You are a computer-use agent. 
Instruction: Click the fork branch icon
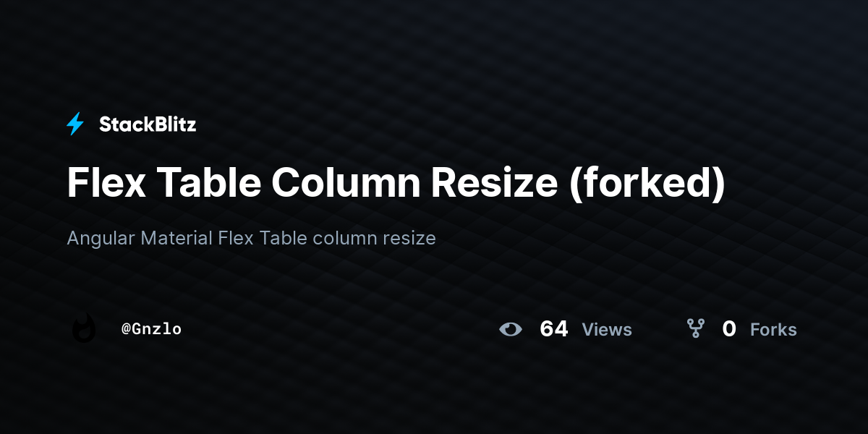click(x=696, y=329)
